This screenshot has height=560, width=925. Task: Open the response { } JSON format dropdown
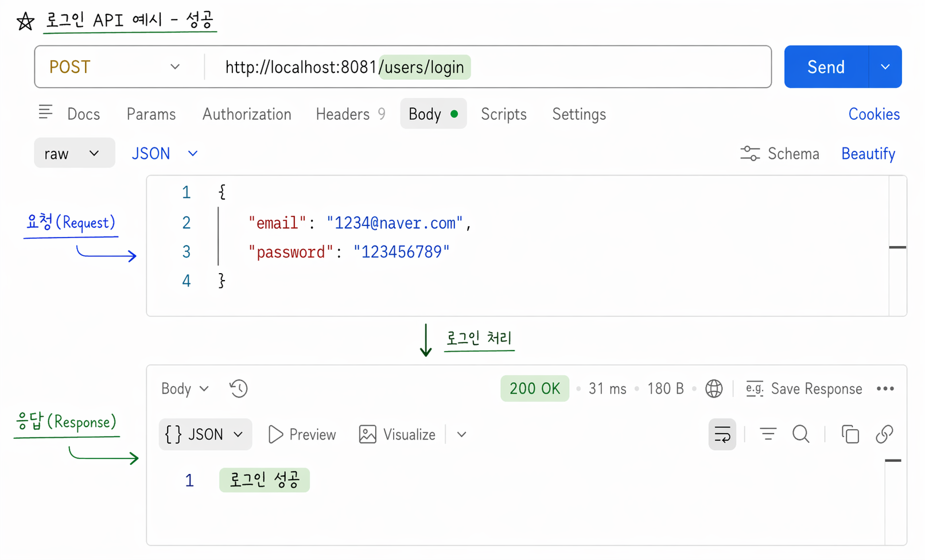(x=205, y=434)
